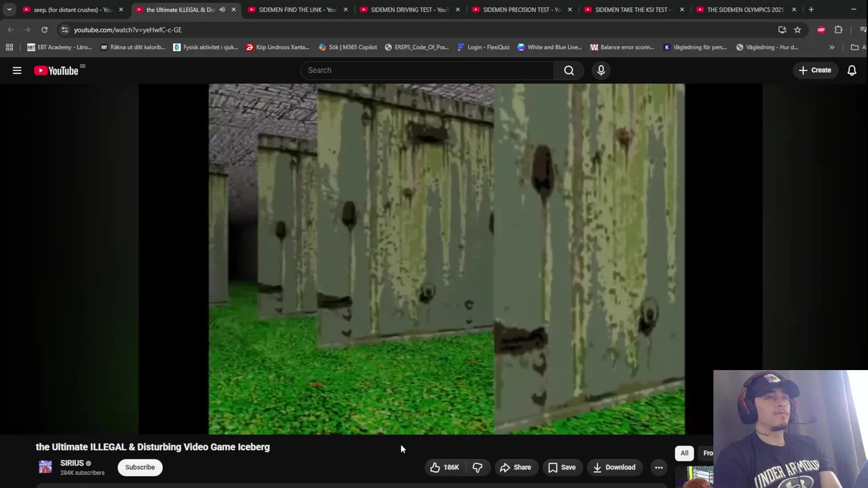868x488 pixels.
Task: Dislike the video
Action: 477,467
